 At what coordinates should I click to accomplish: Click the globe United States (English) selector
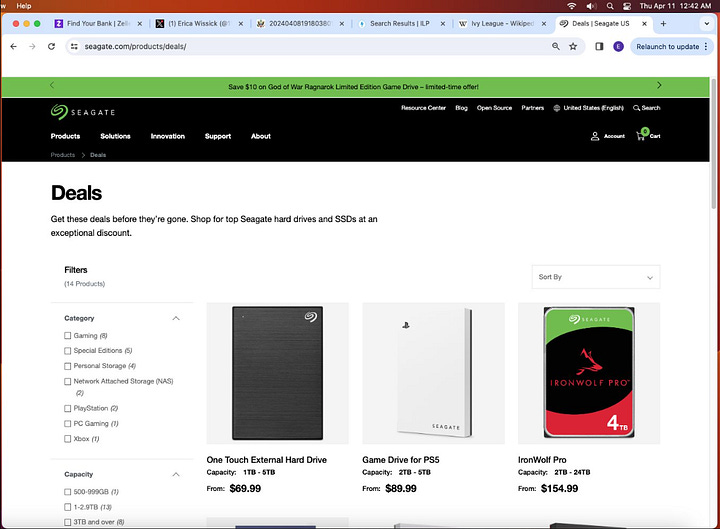point(589,108)
